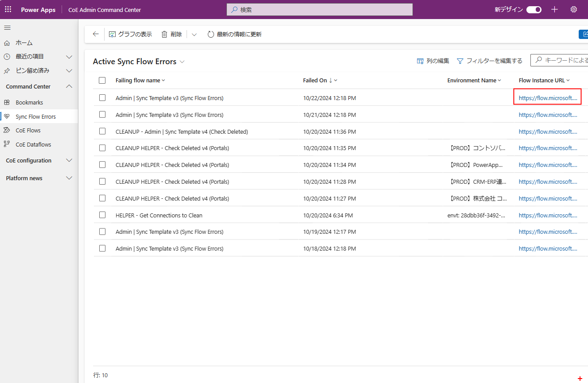Viewport: 588px width, 383px height.
Task: Open flow URL for HELPER Get Connections row
Action: click(x=548, y=215)
